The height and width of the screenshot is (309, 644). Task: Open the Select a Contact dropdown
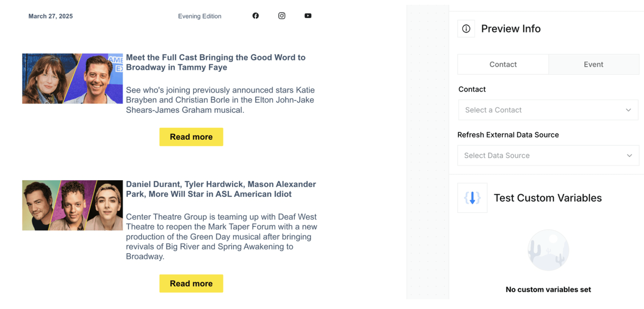tap(548, 110)
